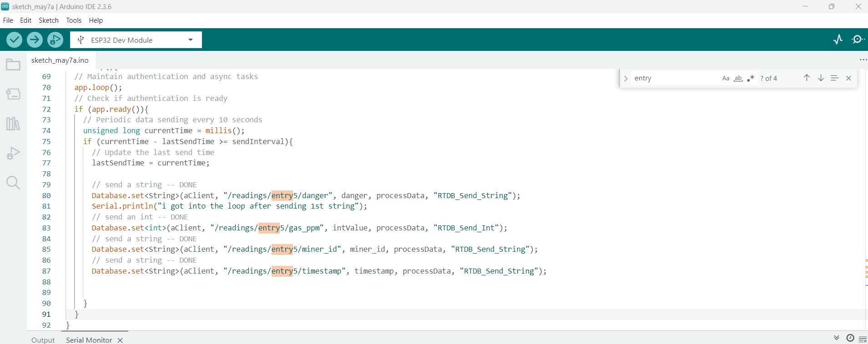Click 'lastSendTime = currentTime;' on line 77
The height and width of the screenshot is (344, 868).
[x=151, y=163]
